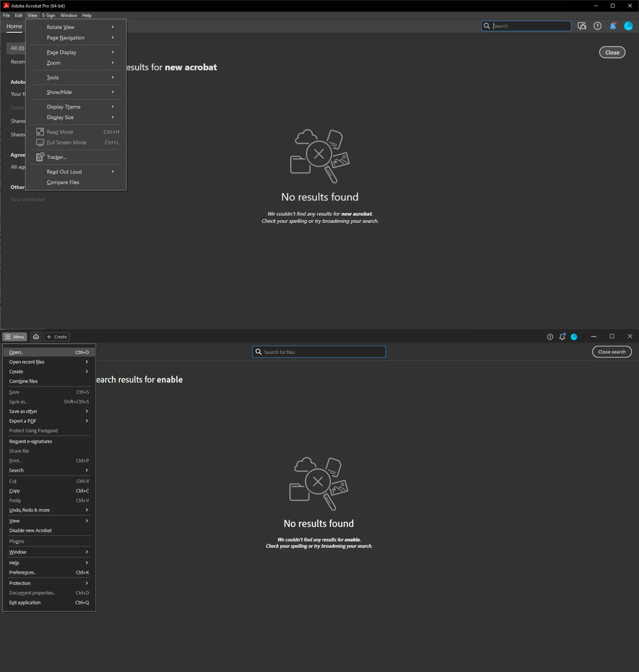Open the File menu in the menu bar
639x672 pixels.
(6, 15)
